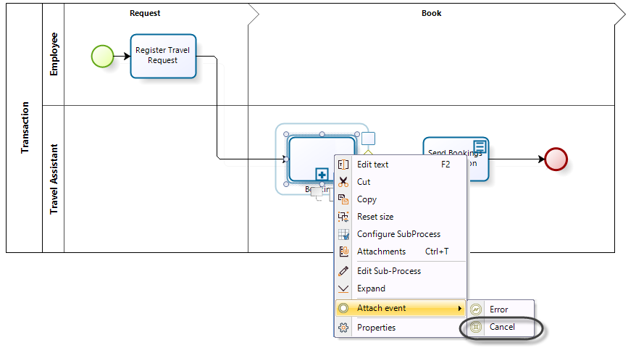644x353 pixels.
Task: Click the Attachments icon
Action: pos(343,252)
